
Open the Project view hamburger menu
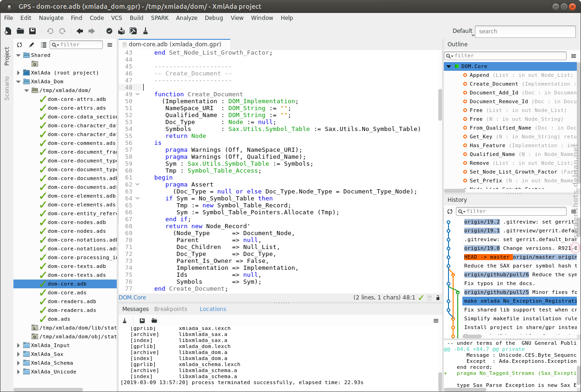pyautogui.click(x=110, y=45)
